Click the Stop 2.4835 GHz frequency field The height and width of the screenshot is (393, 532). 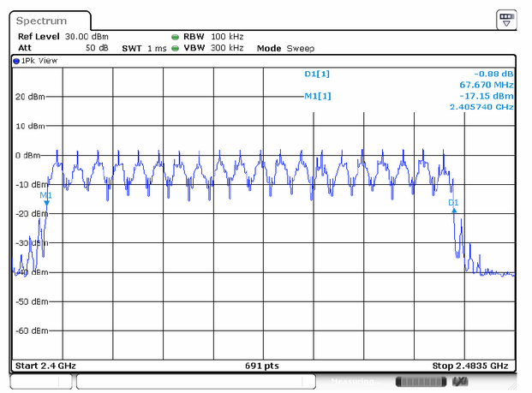469,366
